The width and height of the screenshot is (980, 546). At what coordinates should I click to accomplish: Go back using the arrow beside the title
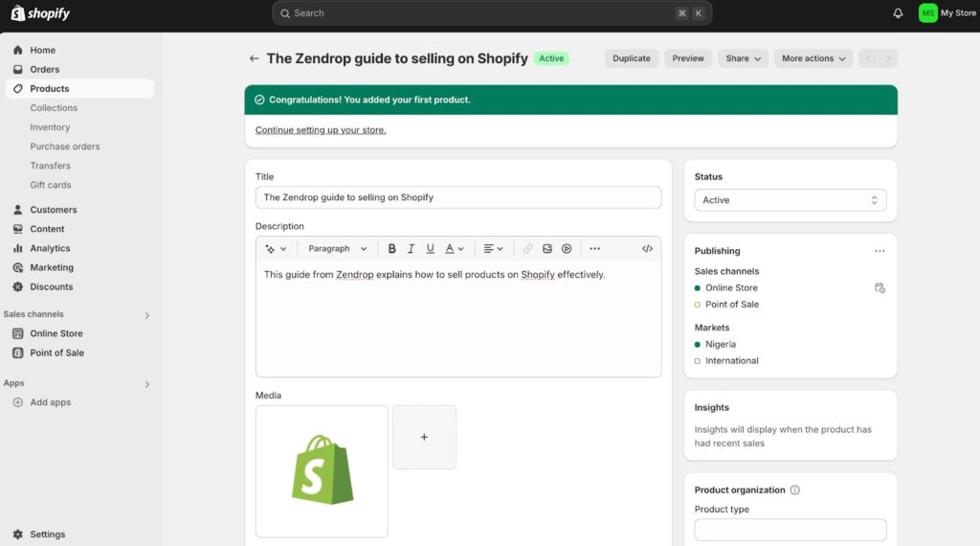point(254,58)
